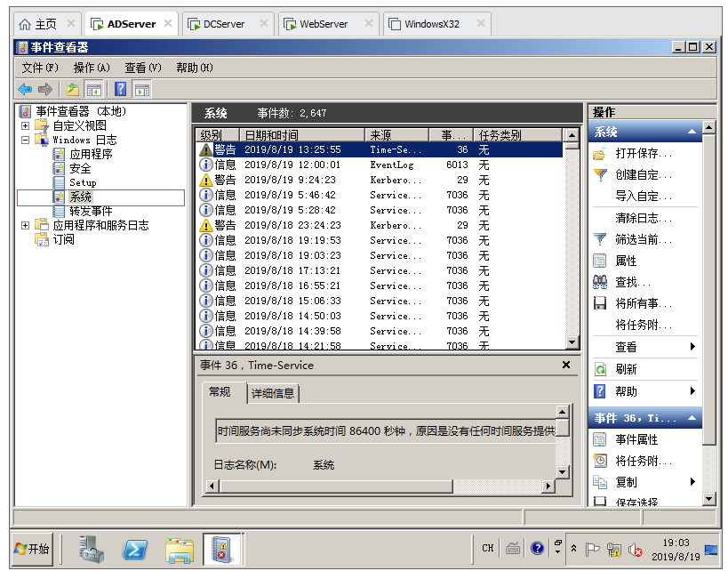Click actions pane scrollbar down arrow
This screenshot has width=728, height=571.
[708, 499]
